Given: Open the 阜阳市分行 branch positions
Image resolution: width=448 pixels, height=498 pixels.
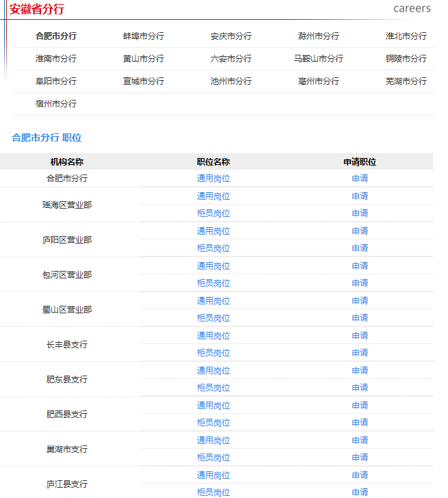Looking at the screenshot, I should 56,81.
